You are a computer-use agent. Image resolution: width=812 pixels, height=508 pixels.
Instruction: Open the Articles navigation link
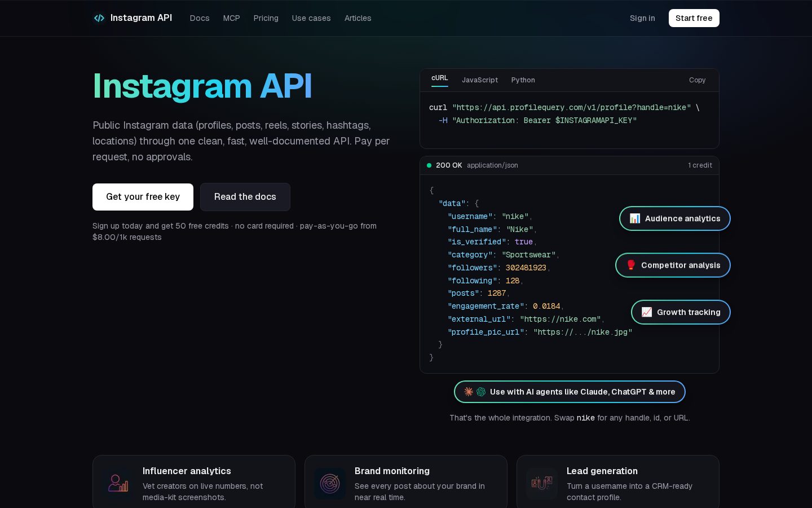[358, 18]
